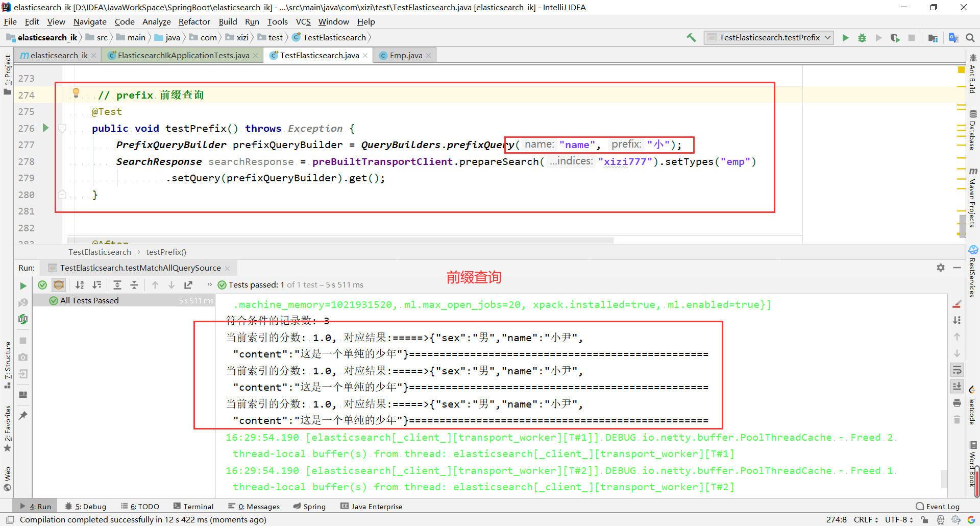Collapse all test results
Viewport: 980px width, 526px height.
coord(134,285)
